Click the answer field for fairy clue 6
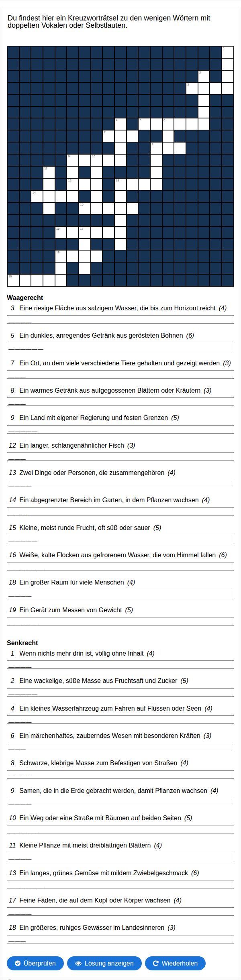The image size is (241, 980). point(120,747)
